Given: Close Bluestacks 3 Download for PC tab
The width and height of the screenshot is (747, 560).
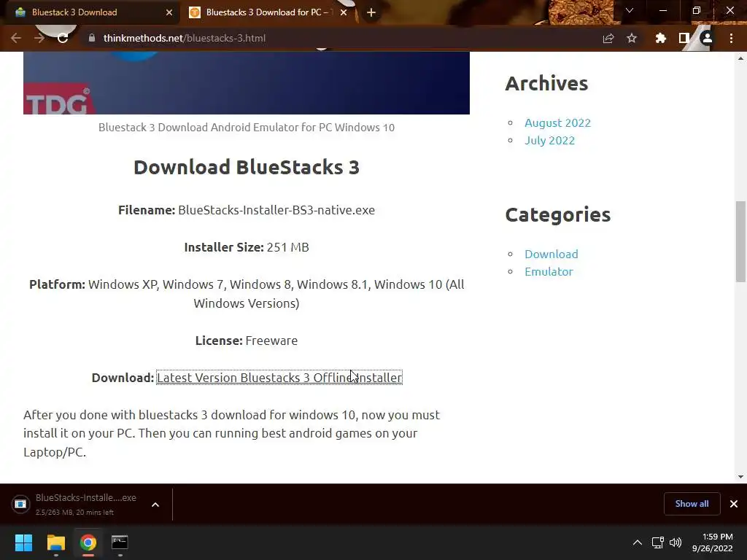Looking at the screenshot, I should [x=344, y=12].
